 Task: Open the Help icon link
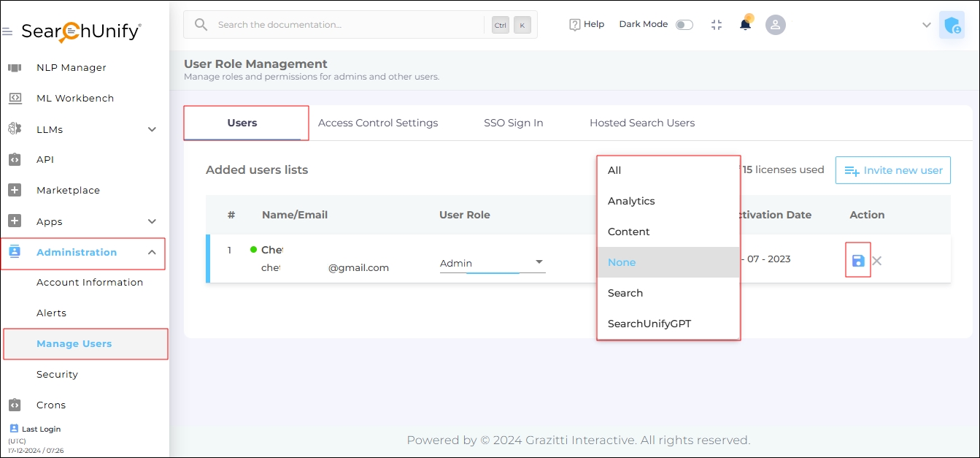(x=587, y=24)
